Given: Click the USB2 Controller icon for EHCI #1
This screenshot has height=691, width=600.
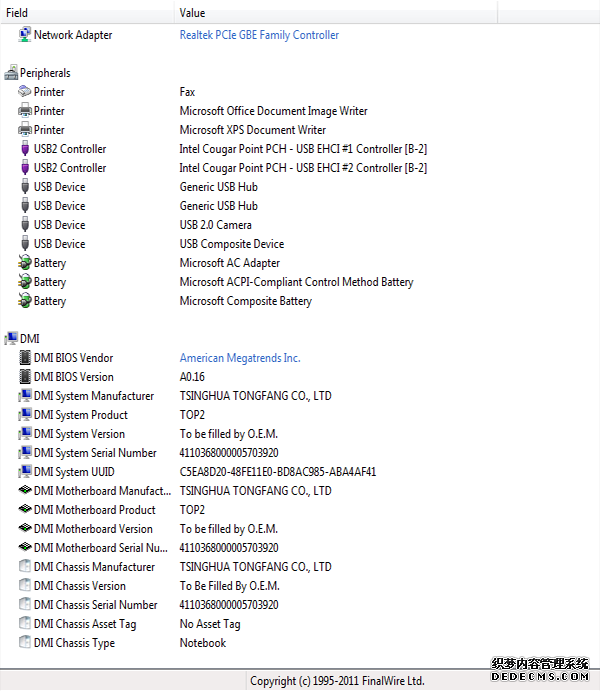Looking at the screenshot, I should point(25,149).
